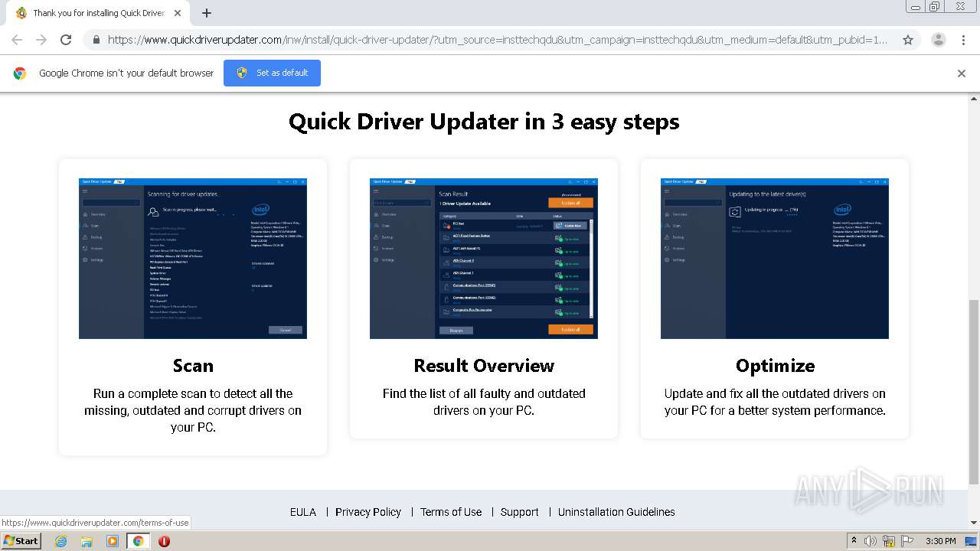View site security lock info
Image resolution: width=980 pixels, height=551 pixels.
click(x=96, y=40)
